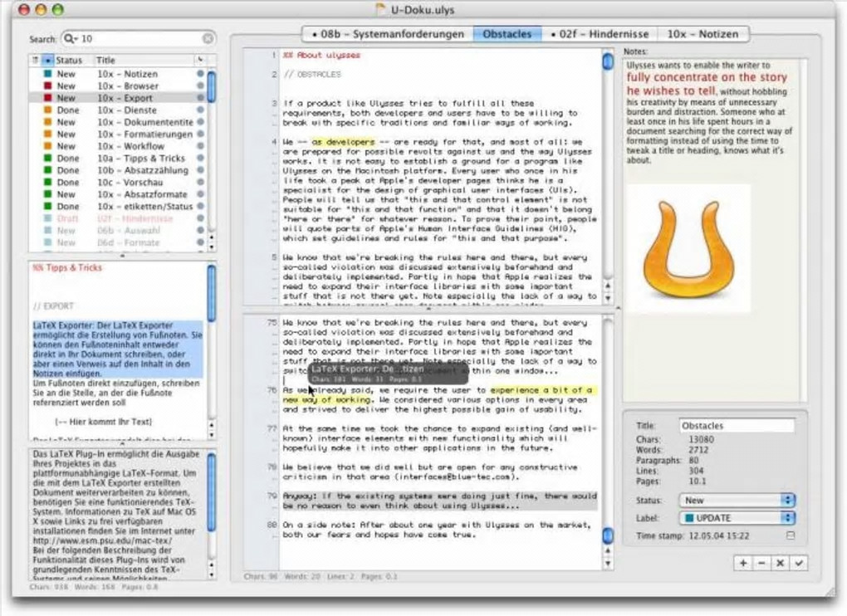The height and width of the screenshot is (616, 847).
Task: Click the plus button to add a document
Action: point(742,563)
